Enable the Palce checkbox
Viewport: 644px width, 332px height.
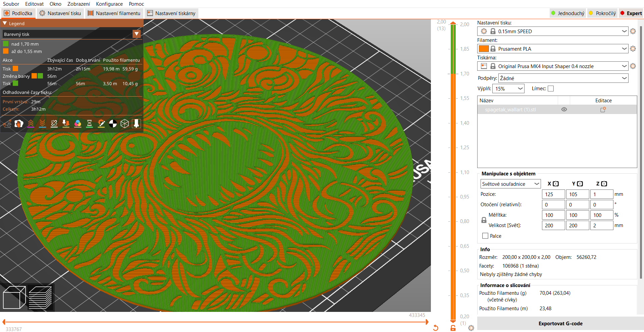[485, 236]
